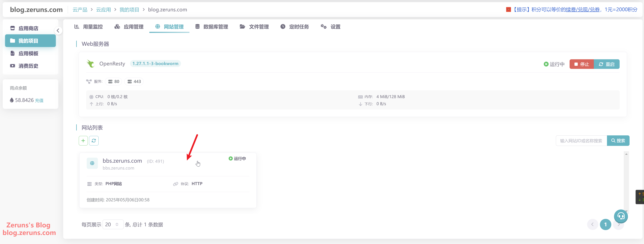Go to previous page with left arrow
This screenshot has width=644, height=244.
click(592, 224)
